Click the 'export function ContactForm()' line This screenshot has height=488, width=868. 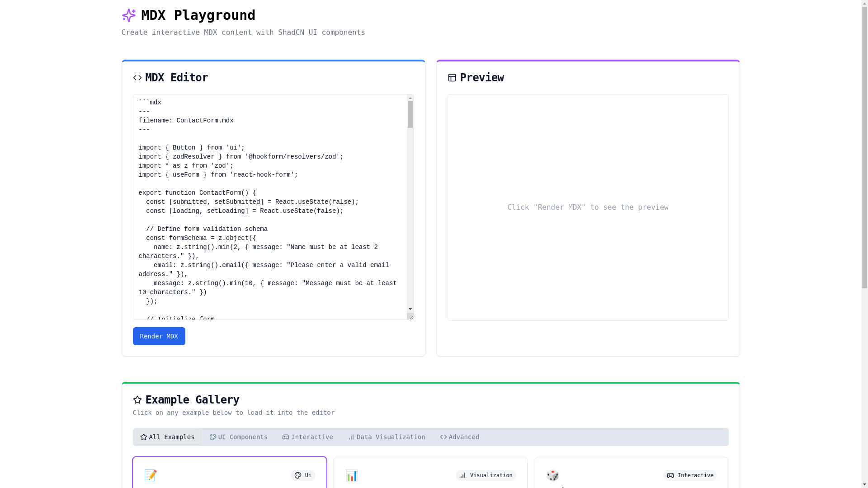(198, 193)
